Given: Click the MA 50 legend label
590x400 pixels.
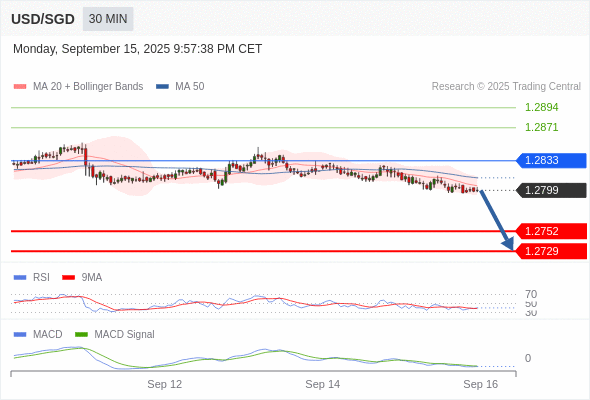Looking at the screenshot, I should [190, 87].
